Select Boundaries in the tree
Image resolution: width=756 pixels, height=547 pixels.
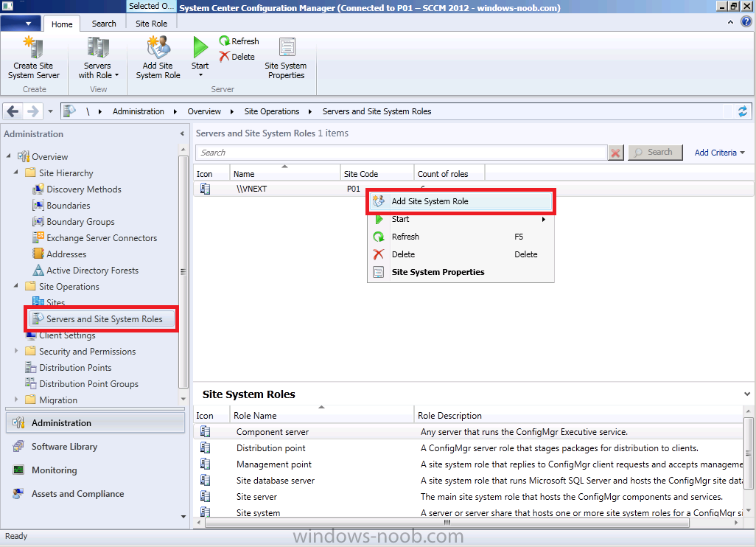(69, 206)
